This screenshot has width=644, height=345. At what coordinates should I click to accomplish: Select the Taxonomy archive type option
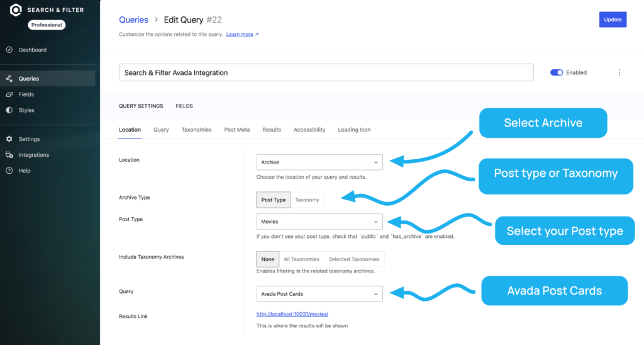(x=307, y=200)
